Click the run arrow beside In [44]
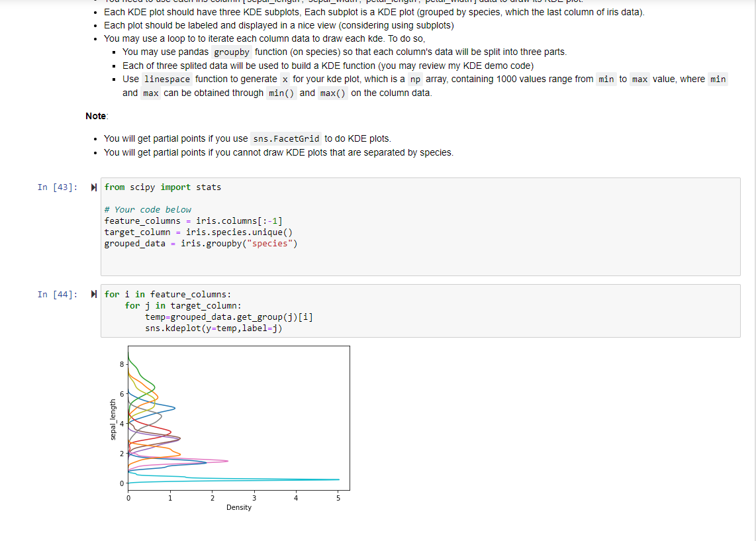 click(93, 294)
